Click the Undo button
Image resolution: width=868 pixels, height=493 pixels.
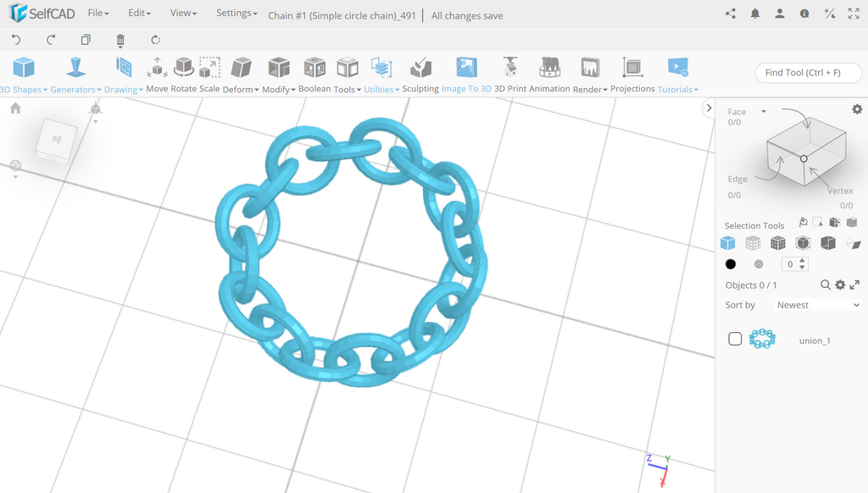click(x=15, y=39)
